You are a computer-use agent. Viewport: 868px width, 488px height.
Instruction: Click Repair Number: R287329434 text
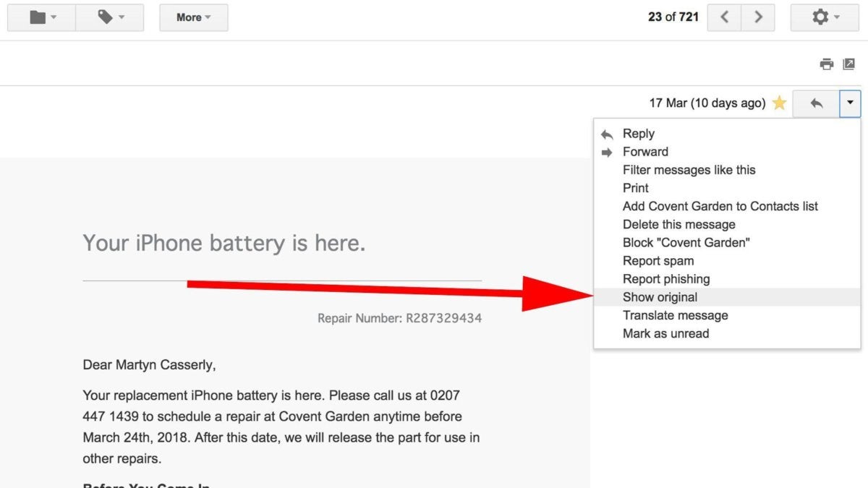click(x=399, y=318)
